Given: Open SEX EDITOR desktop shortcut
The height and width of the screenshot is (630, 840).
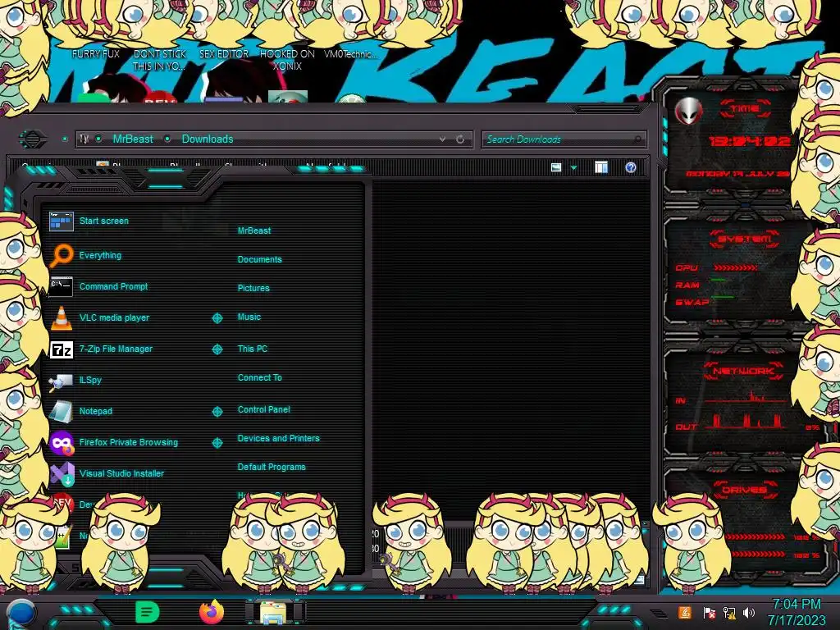Looking at the screenshot, I should click(x=224, y=53).
